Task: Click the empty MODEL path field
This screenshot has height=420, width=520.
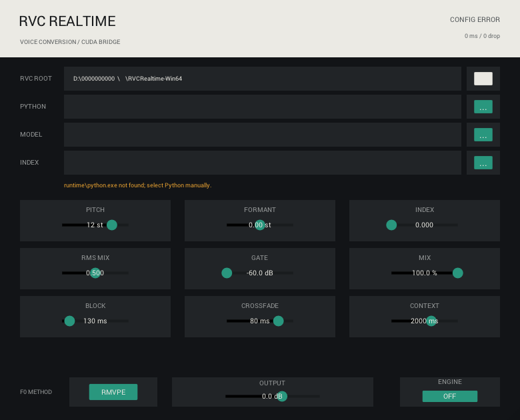Action: 262,135
